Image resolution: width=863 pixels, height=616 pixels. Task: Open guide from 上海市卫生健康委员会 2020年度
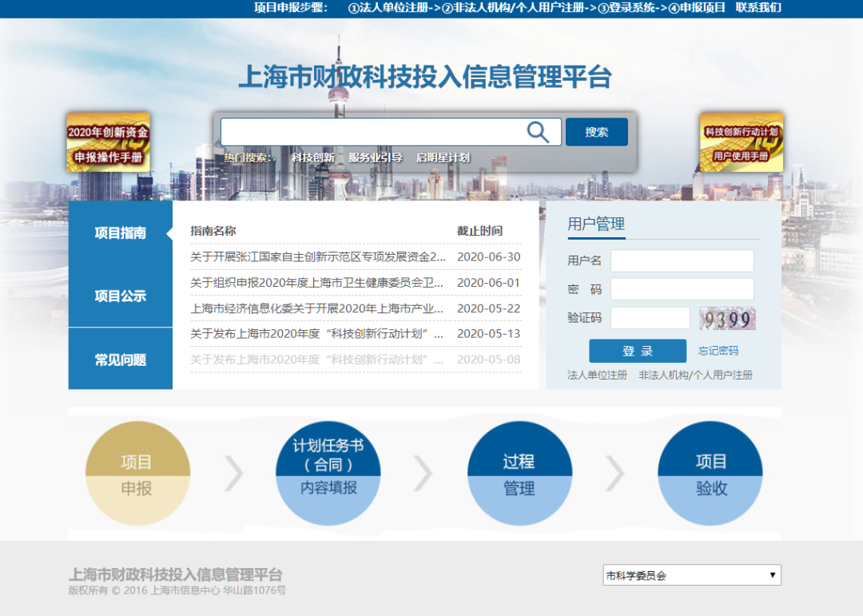pyautogui.click(x=317, y=283)
